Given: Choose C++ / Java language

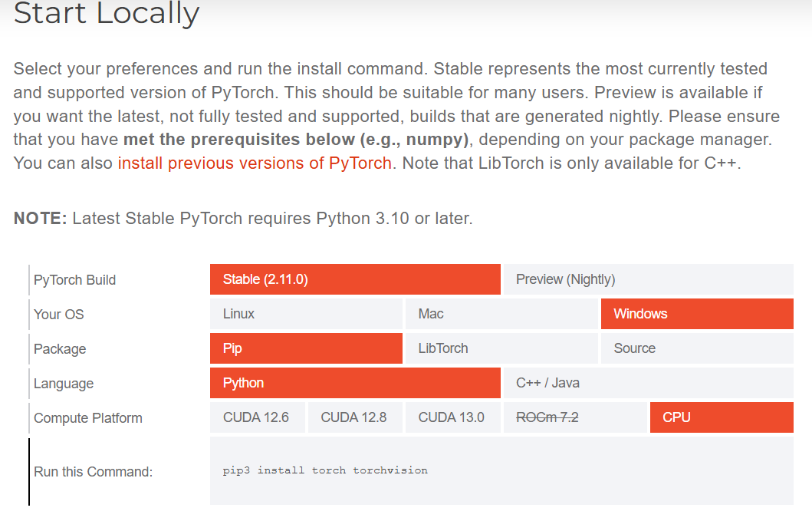Looking at the screenshot, I should pyautogui.click(x=648, y=383).
